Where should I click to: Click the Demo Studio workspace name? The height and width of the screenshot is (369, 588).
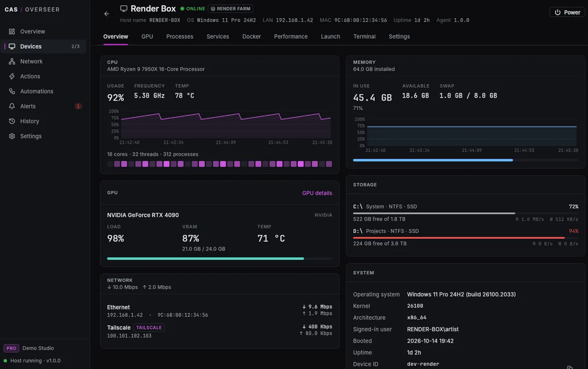pyautogui.click(x=38, y=348)
